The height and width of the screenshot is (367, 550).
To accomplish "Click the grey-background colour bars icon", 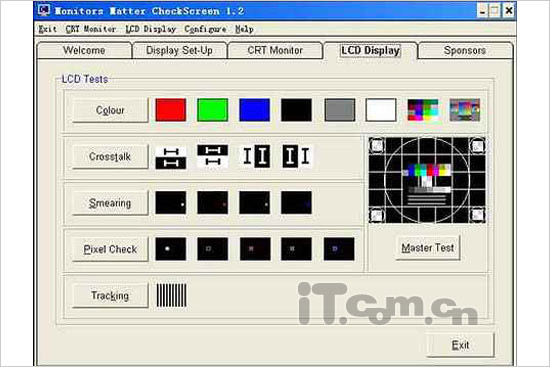I will pos(465,110).
